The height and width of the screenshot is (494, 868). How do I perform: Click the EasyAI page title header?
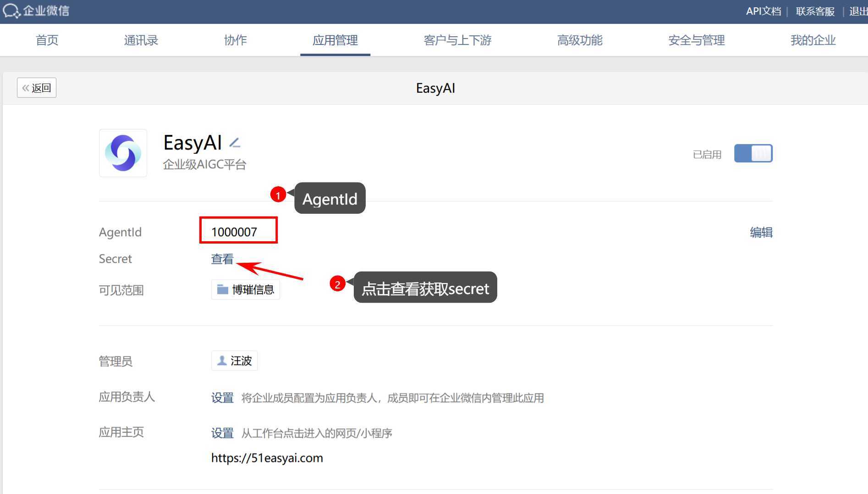[435, 88]
